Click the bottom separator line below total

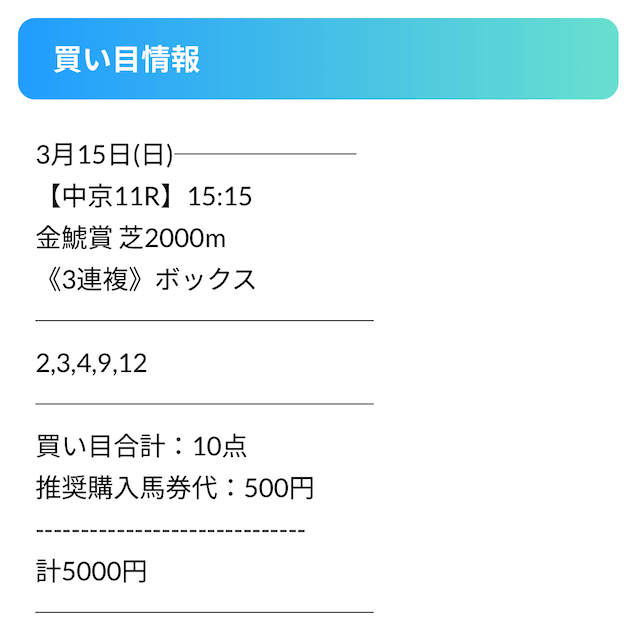(204, 611)
